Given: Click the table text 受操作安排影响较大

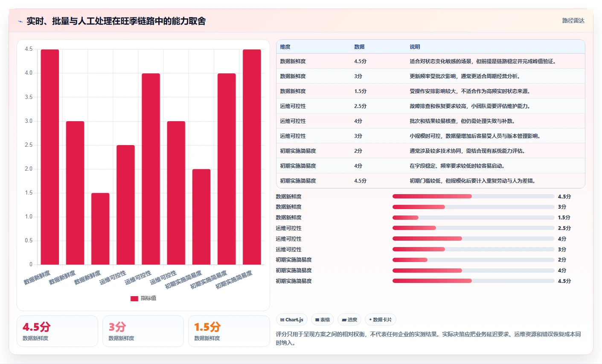Looking at the screenshot, I should point(433,91).
